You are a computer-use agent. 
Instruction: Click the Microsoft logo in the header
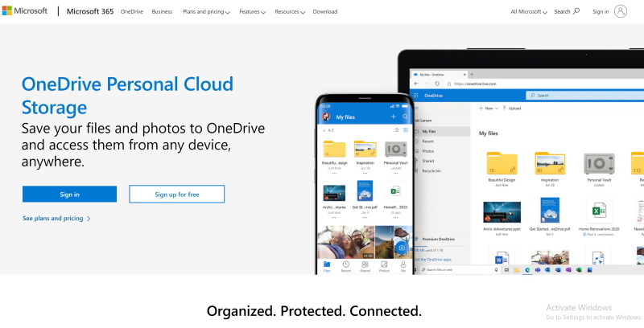coord(24,11)
